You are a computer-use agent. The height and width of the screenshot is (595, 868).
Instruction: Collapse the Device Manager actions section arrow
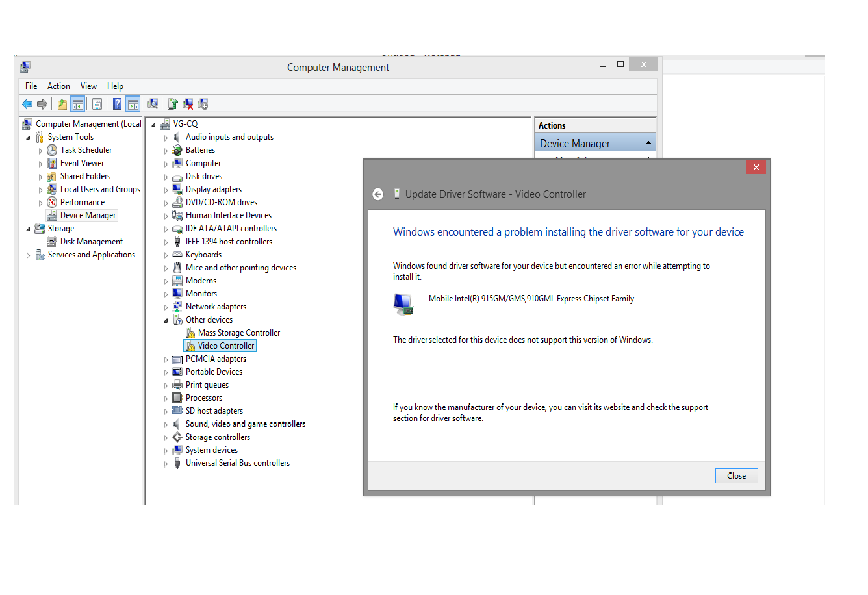(648, 143)
